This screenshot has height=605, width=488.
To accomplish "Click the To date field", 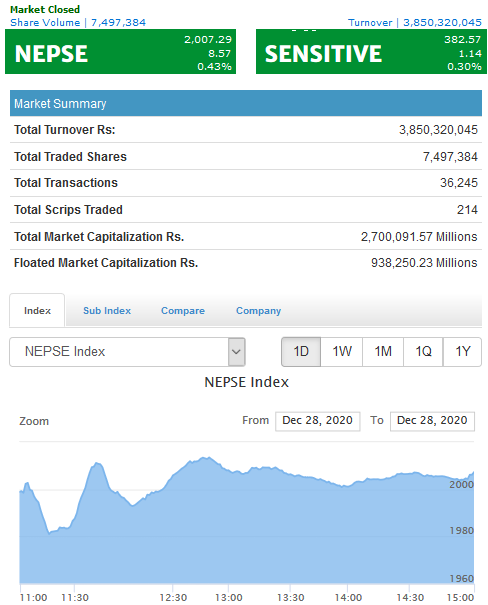I will (432, 421).
